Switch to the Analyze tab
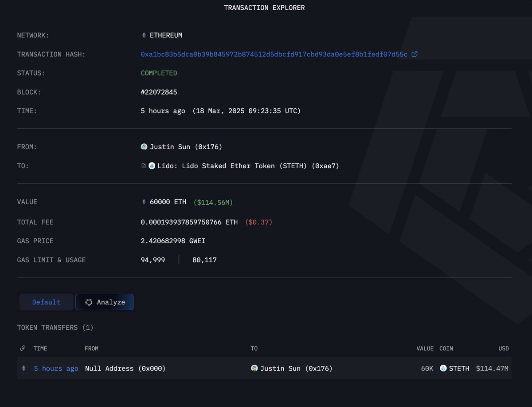This screenshot has height=407, width=532. tap(105, 302)
